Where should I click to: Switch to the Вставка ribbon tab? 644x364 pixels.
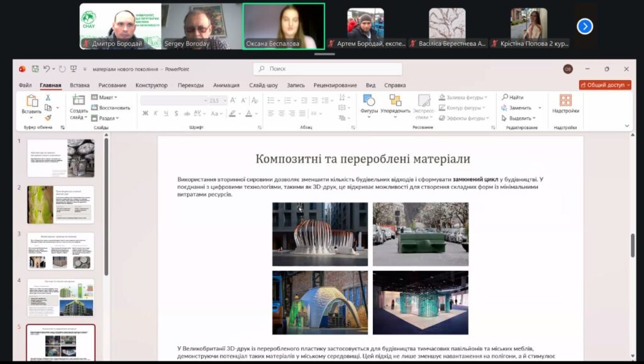79,85
